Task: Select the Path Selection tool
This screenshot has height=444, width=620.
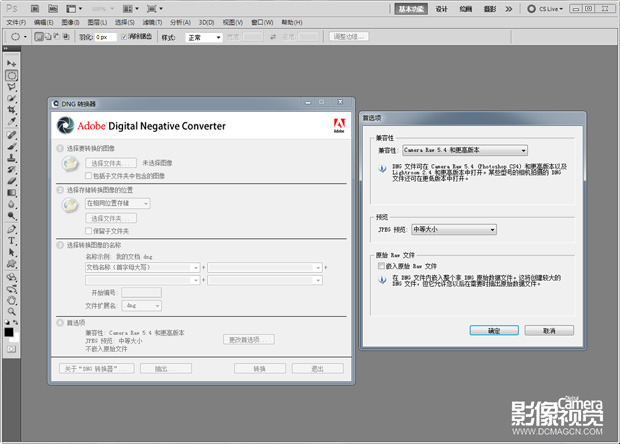Action: click(11, 252)
